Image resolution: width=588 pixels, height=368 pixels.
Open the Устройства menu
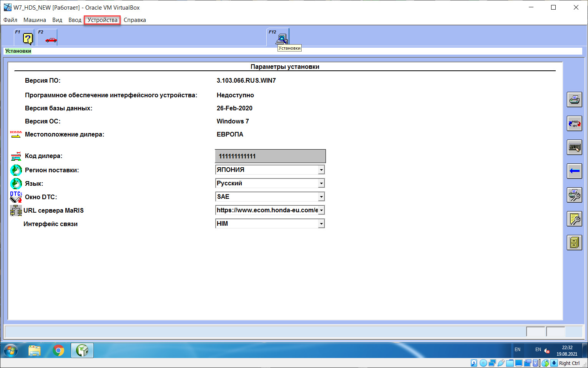click(103, 20)
